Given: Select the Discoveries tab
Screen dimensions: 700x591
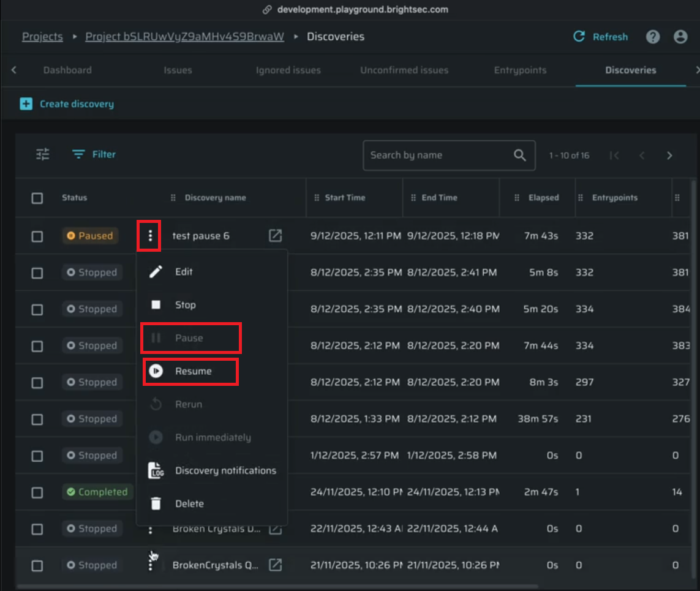Looking at the screenshot, I should click(x=631, y=70).
